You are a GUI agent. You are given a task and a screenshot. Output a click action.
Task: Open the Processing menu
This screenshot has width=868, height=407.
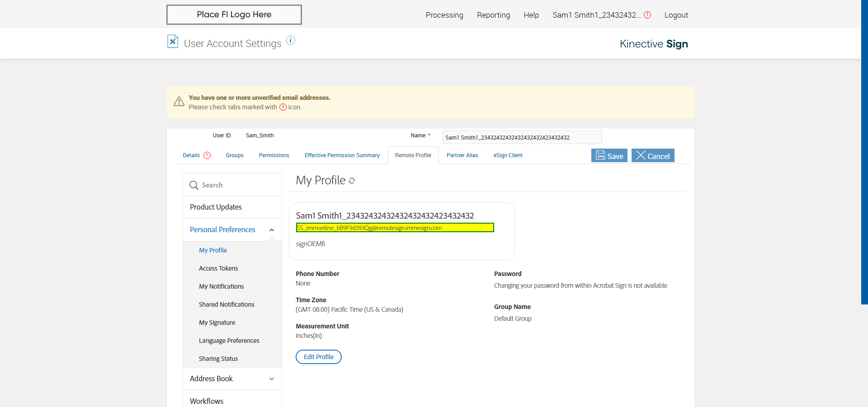pyautogui.click(x=444, y=15)
